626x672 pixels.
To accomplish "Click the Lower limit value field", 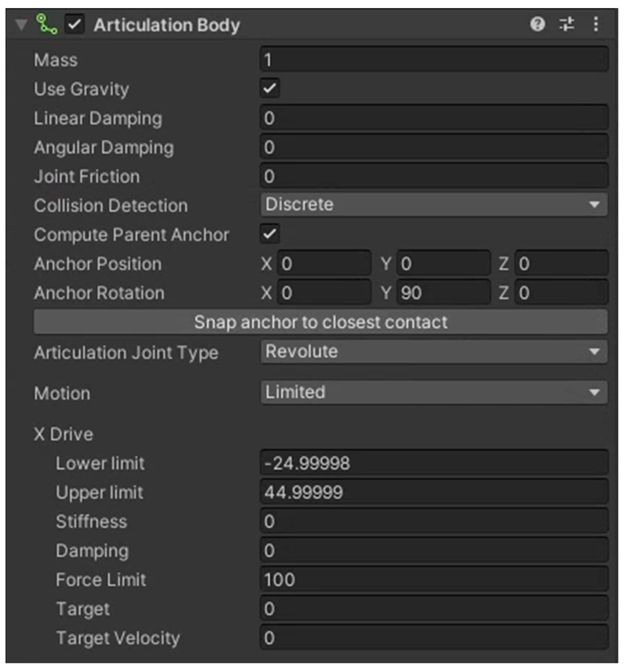I will [x=434, y=463].
